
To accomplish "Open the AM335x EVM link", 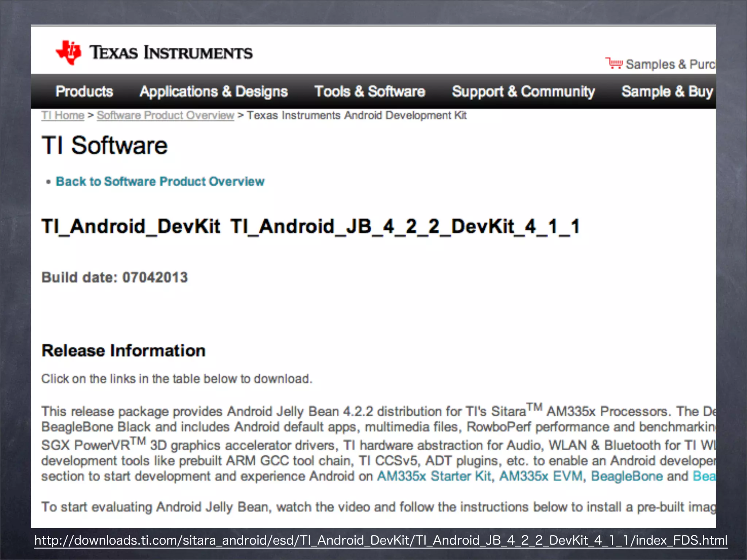I will pos(541,476).
